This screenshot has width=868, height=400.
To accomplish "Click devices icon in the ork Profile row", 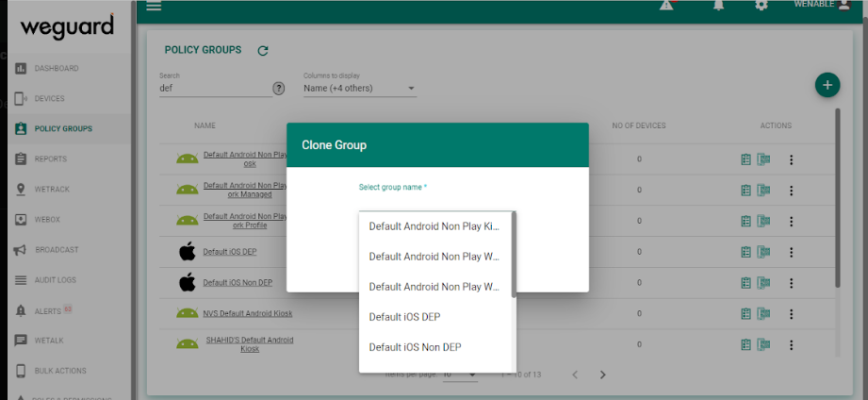I will point(764,221).
